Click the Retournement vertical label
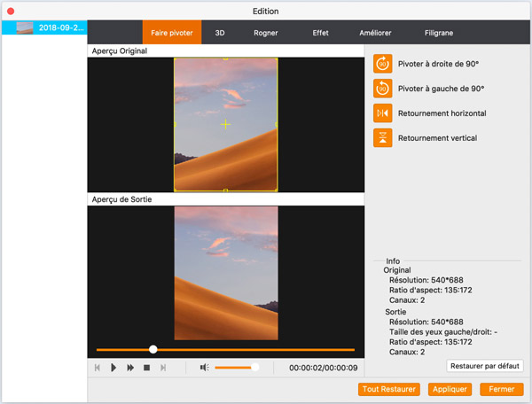 pos(437,138)
